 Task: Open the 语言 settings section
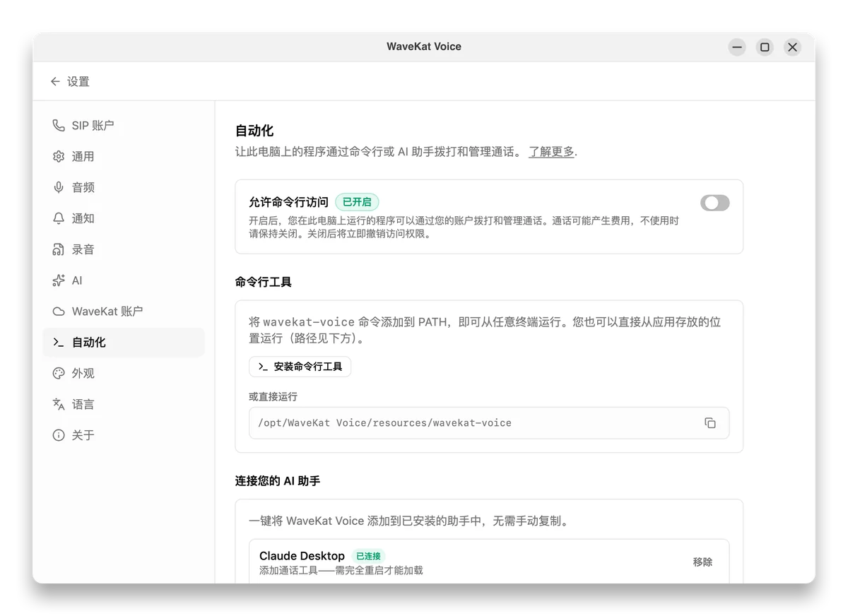coord(124,404)
